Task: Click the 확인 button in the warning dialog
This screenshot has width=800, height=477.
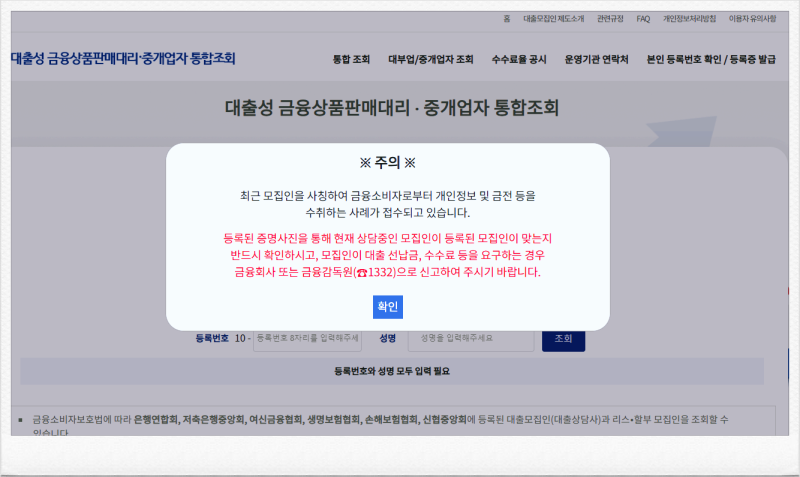Action: tap(388, 307)
